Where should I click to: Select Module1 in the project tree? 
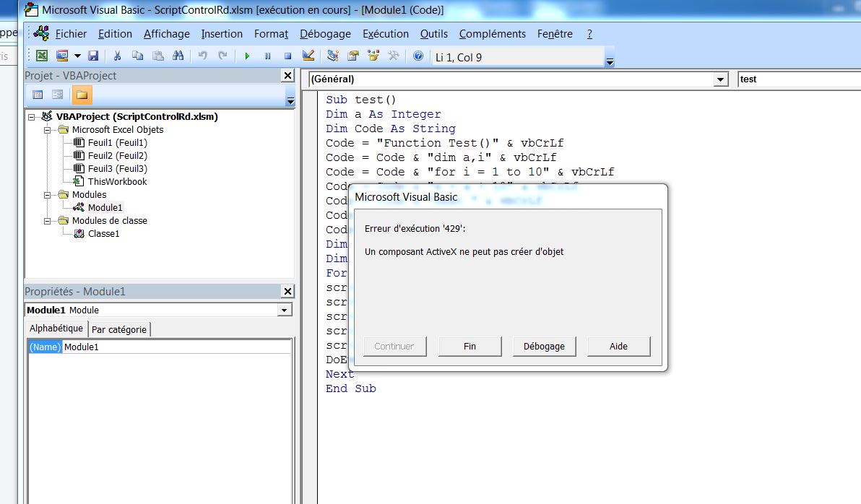click(105, 207)
